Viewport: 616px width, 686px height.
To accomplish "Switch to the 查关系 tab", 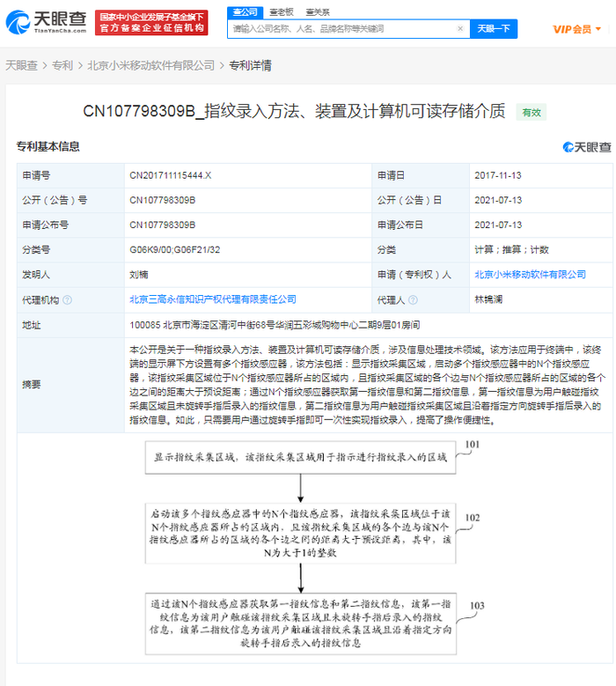I will [318, 12].
